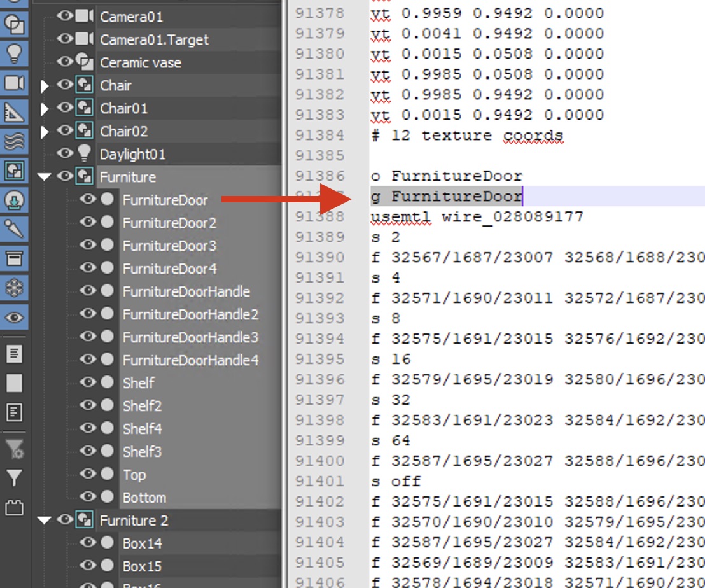This screenshot has width=705, height=588.
Task: Toggle Display Frozen Objects snowflake icon
Action: coord(13,288)
